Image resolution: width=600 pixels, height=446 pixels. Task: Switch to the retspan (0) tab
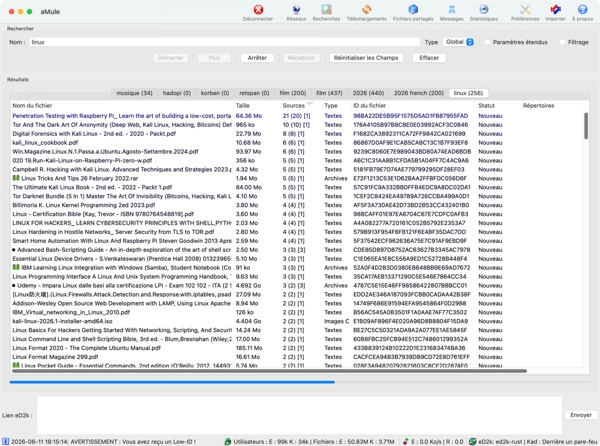pos(254,93)
